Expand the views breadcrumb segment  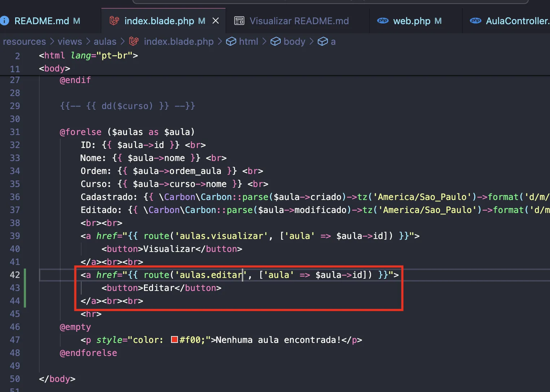(70, 42)
